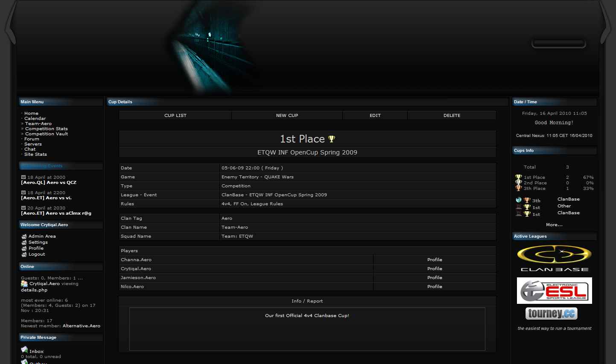This screenshot has width=616, height=364.
Task: Open Crytiqal.Aero in the Online panel
Action: (44, 284)
